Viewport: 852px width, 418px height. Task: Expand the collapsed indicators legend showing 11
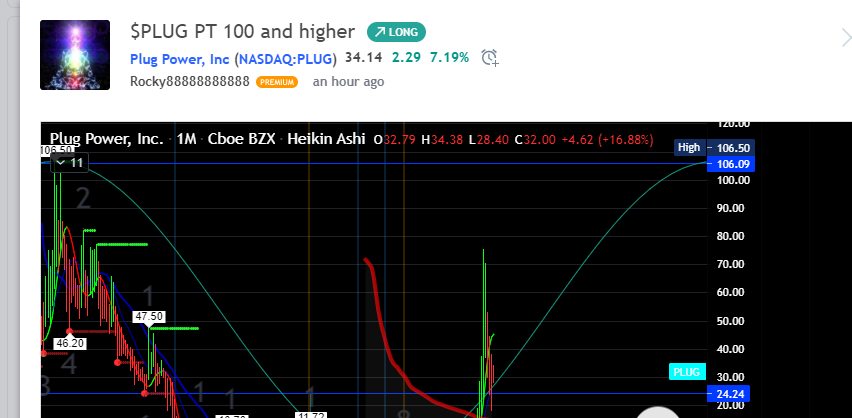[69, 163]
